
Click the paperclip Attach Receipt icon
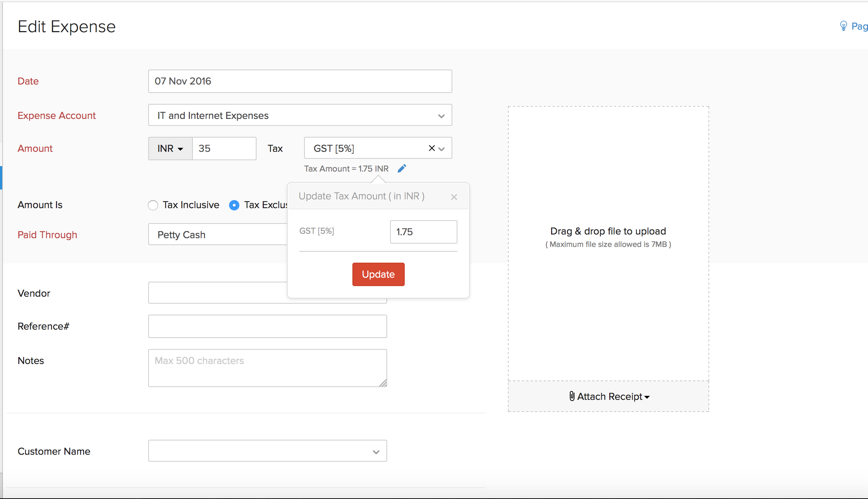pyautogui.click(x=572, y=396)
